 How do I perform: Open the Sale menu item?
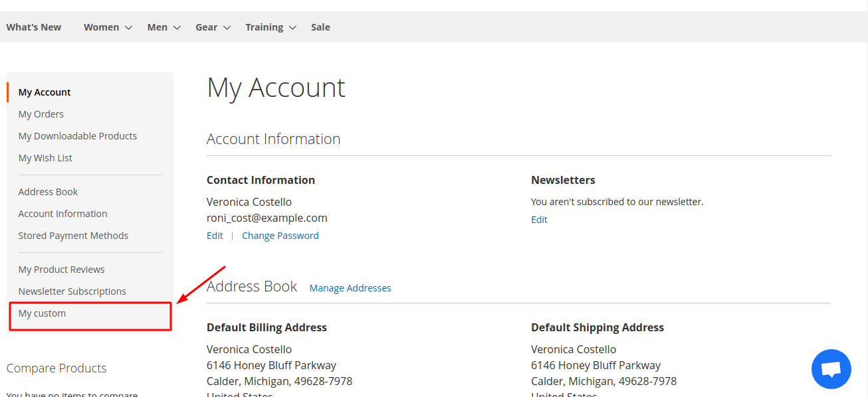[320, 27]
